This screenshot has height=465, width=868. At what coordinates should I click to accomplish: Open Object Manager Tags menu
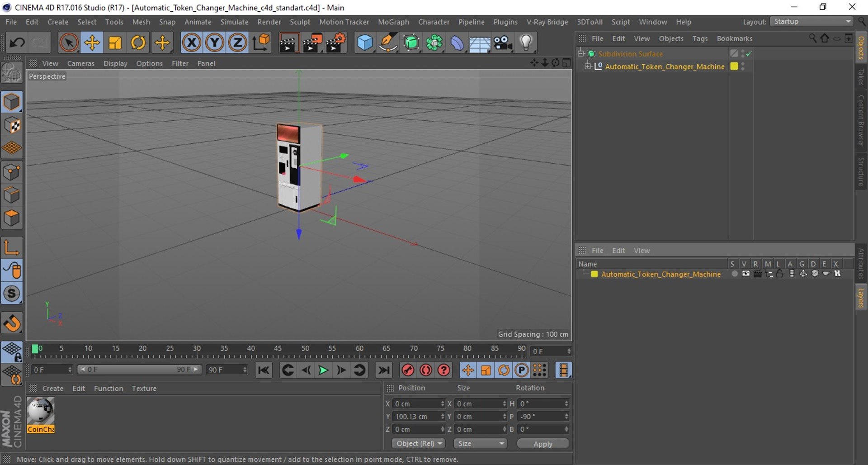[x=700, y=38]
